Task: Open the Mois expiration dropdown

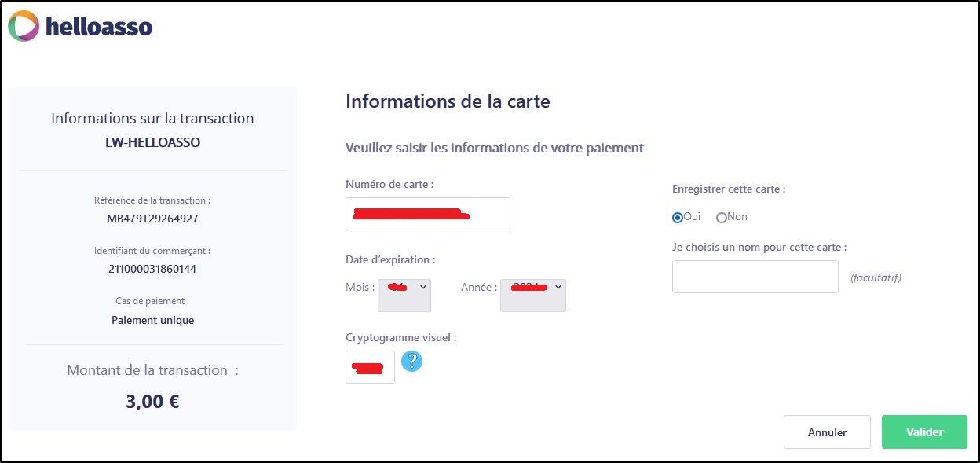Action: click(x=404, y=295)
